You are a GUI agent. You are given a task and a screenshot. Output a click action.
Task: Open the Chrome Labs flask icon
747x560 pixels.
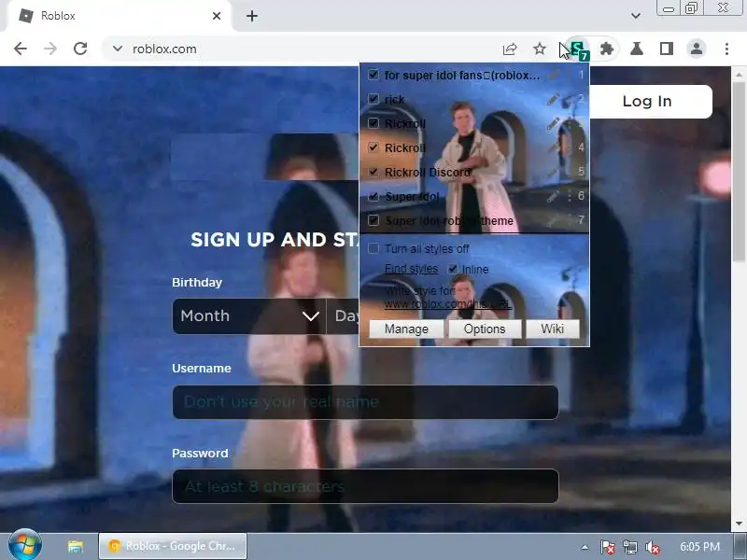[637, 49]
